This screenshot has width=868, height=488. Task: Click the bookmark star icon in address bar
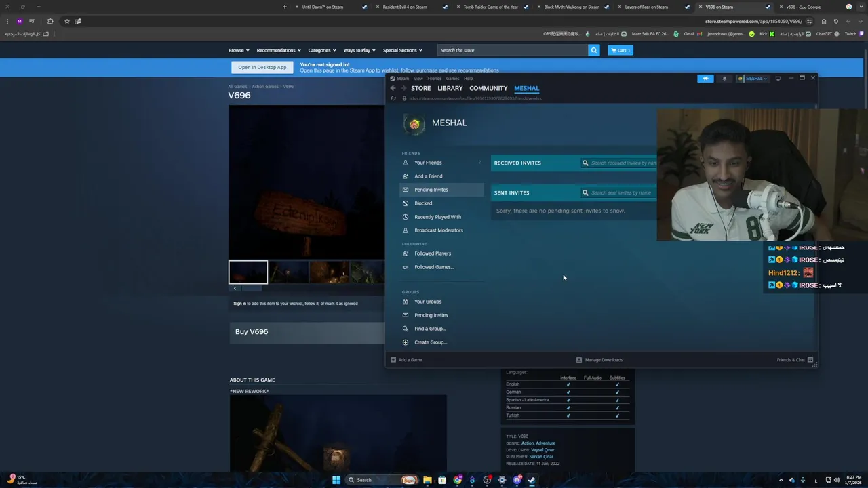(x=66, y=21)
